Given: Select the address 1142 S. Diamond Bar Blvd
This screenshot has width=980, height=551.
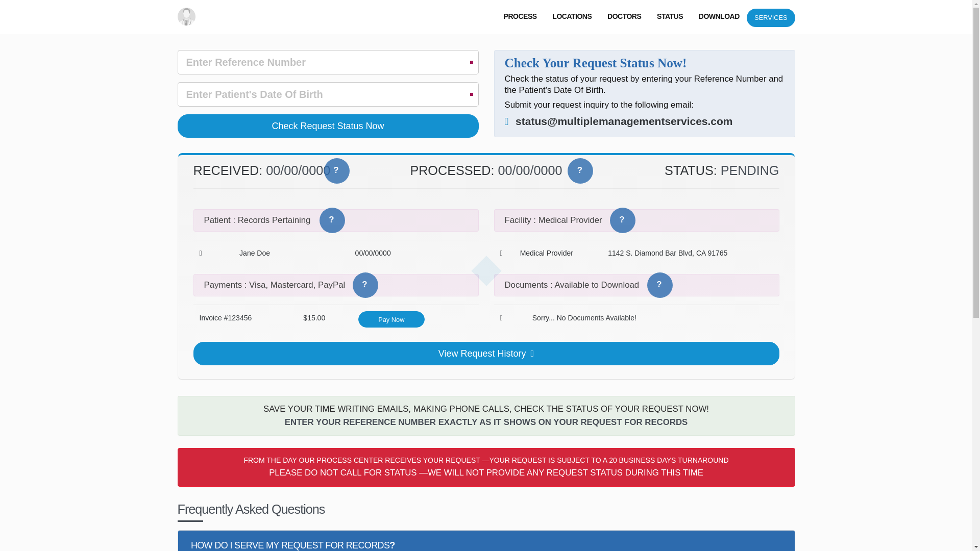Looking at the screenshot, I should [668, 253].
